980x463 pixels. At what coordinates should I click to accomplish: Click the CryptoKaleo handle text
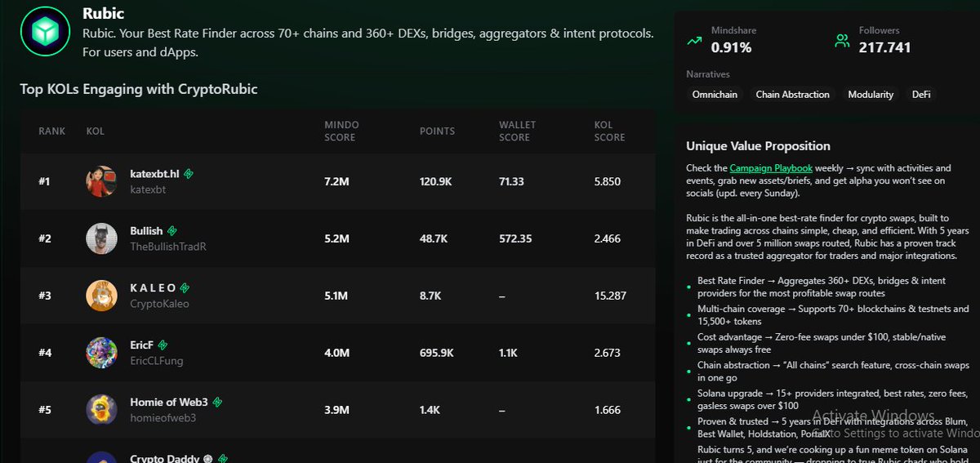(x=159, y=304)
